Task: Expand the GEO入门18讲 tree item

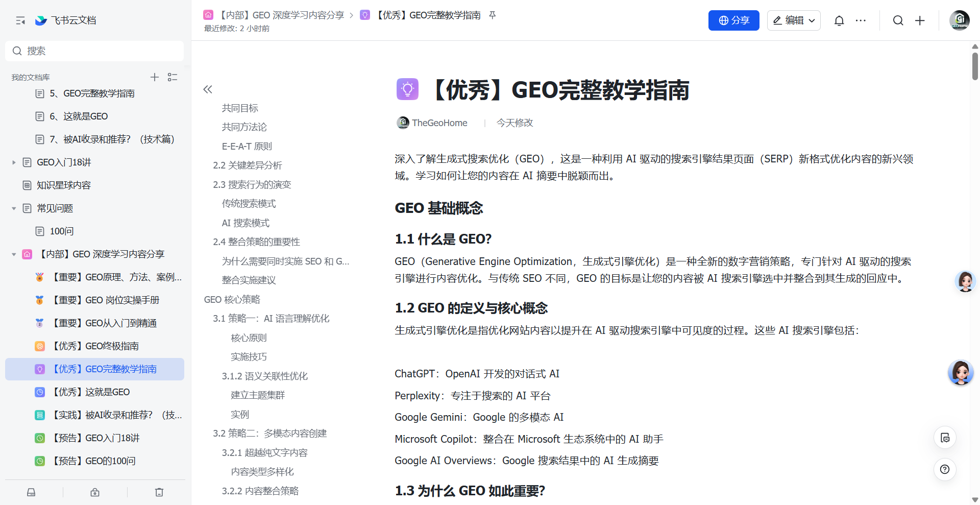Action: pos(14,162)
